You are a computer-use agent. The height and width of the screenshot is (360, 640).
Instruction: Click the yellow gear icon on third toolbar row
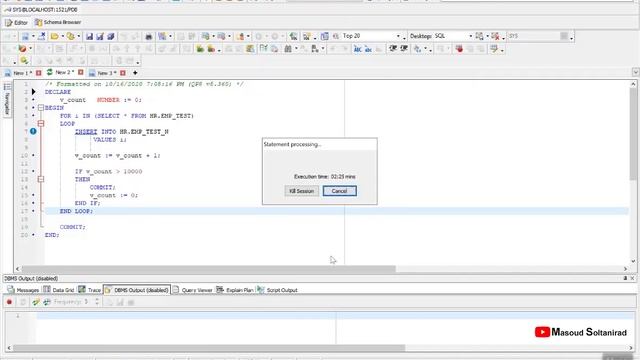click(24, 61)
